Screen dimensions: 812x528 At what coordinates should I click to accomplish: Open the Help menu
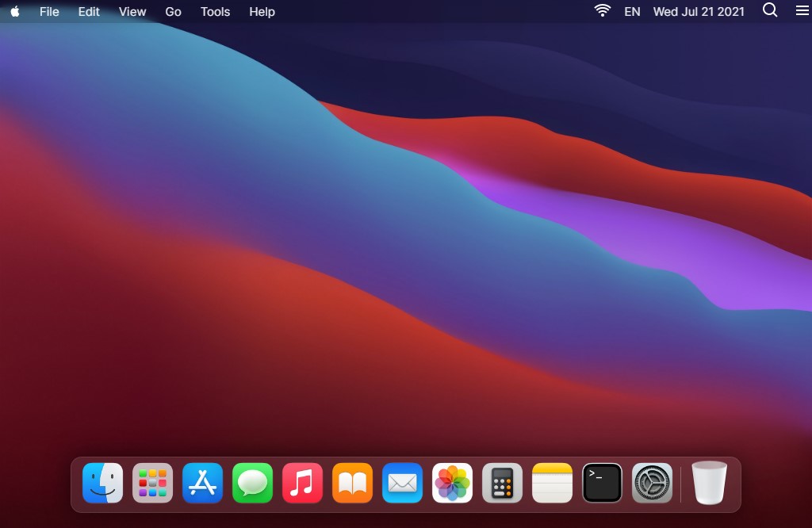262,11
